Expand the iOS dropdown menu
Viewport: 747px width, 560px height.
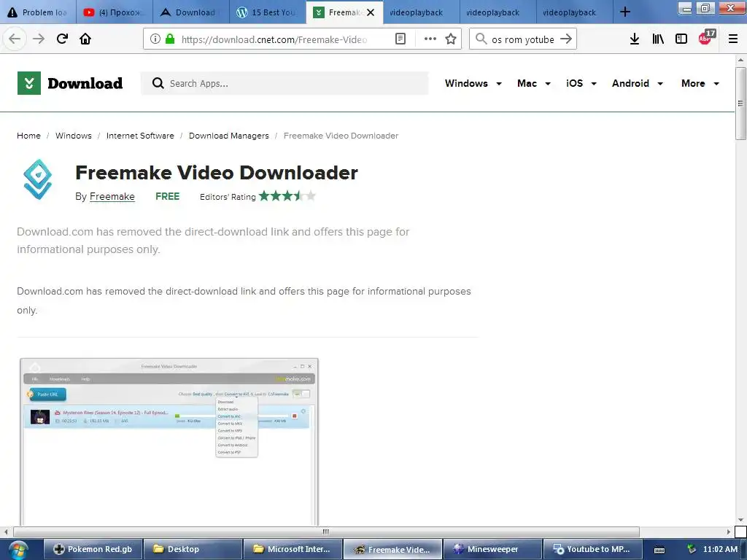(x=581, y=83)
